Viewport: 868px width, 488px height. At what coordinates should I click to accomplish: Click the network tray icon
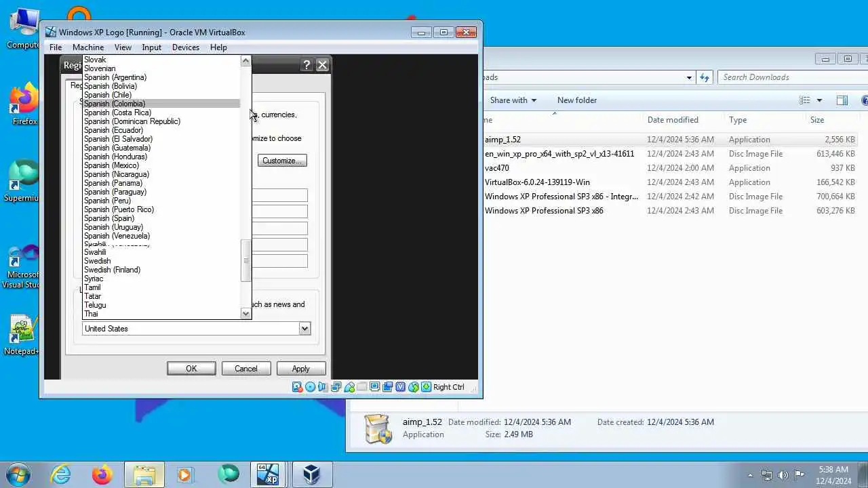(767, 475)
